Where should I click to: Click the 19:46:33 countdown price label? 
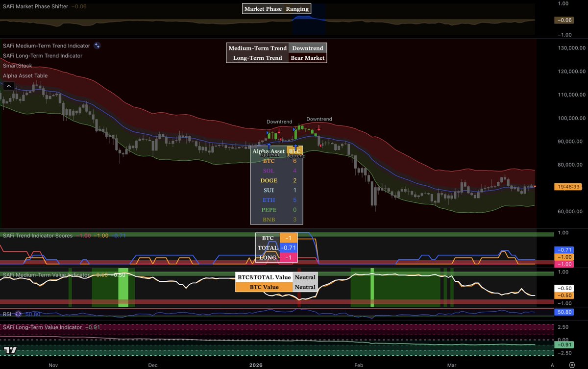point(567,187)
